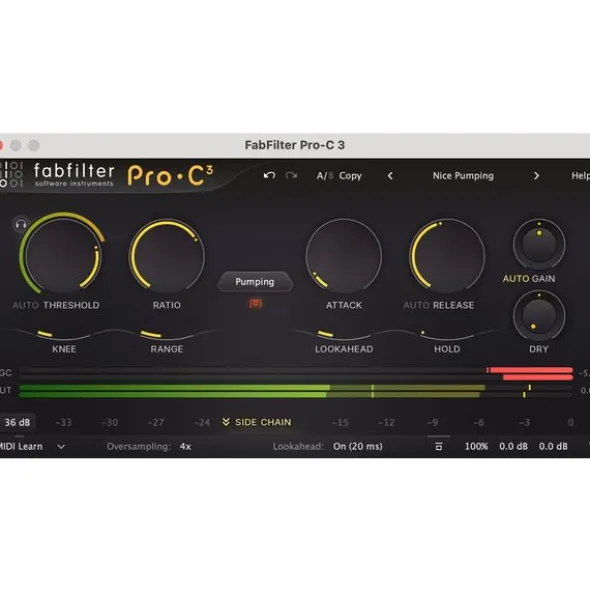
Task: Click the MIDI Learn button
Action: 21,447
